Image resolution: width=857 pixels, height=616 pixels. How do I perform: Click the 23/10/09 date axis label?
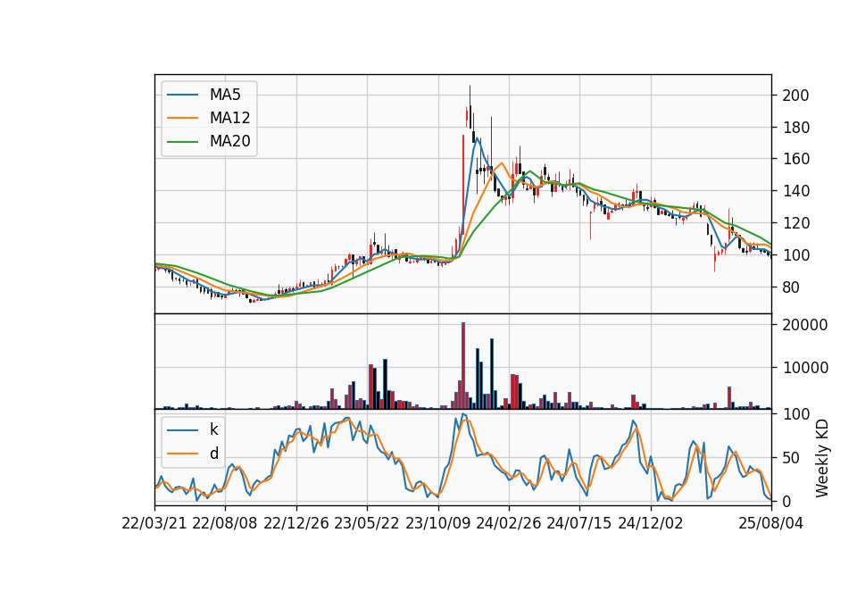click(x=437, y=523)
